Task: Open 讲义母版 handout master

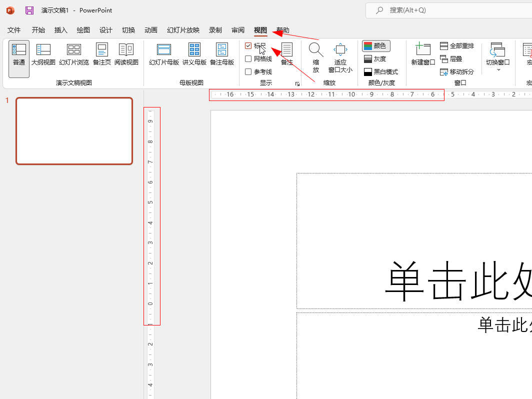Action: tap(194, 54)
